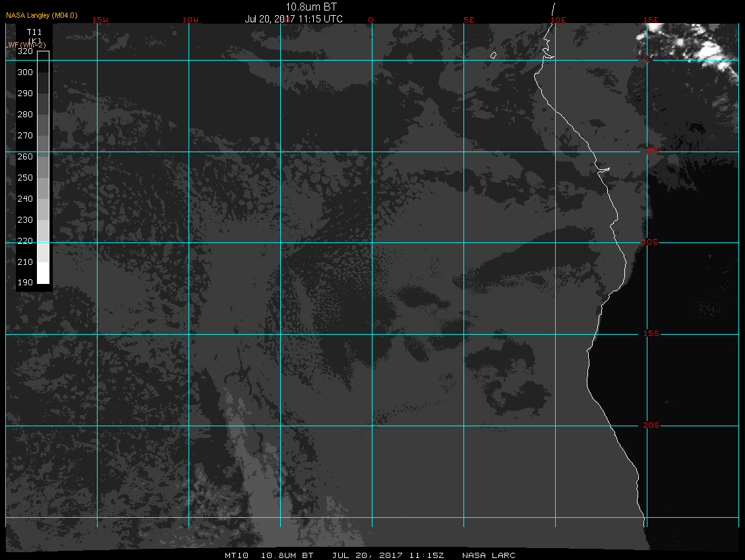Click the '10S' latitude label

tap(650, 242)
